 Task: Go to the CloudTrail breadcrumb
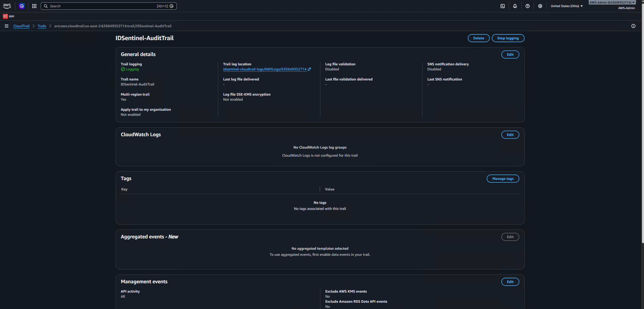[21, 26]
